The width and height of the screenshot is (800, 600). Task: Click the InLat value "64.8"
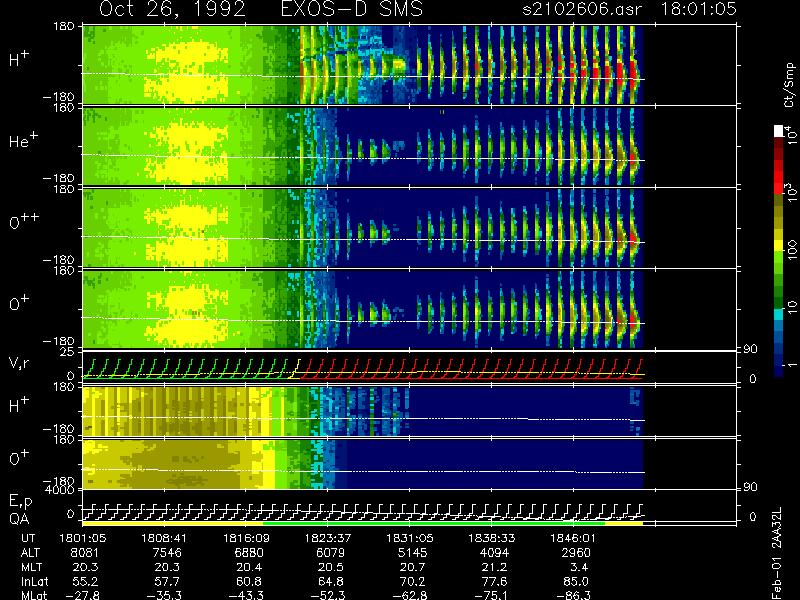[333, 581]
